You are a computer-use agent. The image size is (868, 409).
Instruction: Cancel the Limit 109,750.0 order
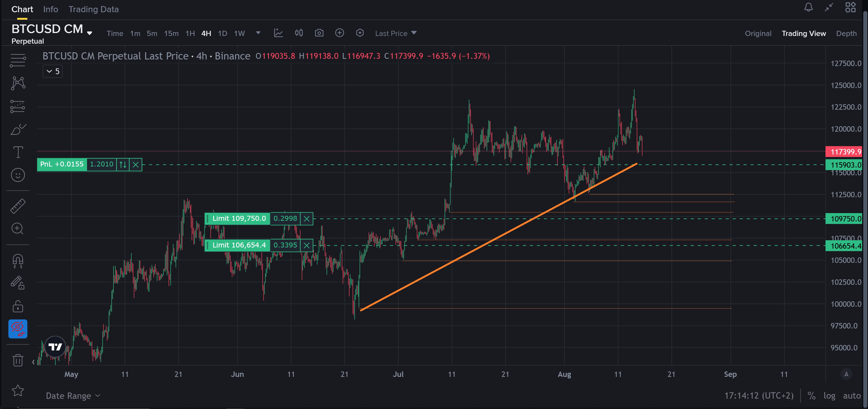click(306, 219)
